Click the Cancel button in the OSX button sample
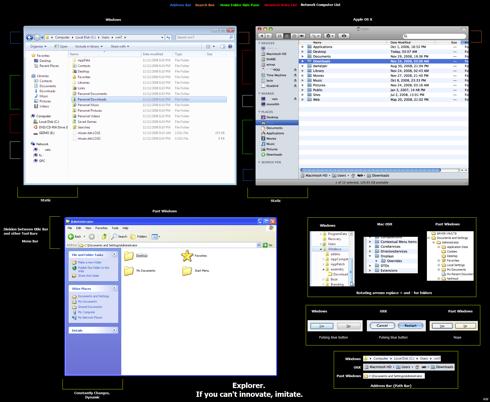Screen dimensions: 490x402 pos(382,325)
